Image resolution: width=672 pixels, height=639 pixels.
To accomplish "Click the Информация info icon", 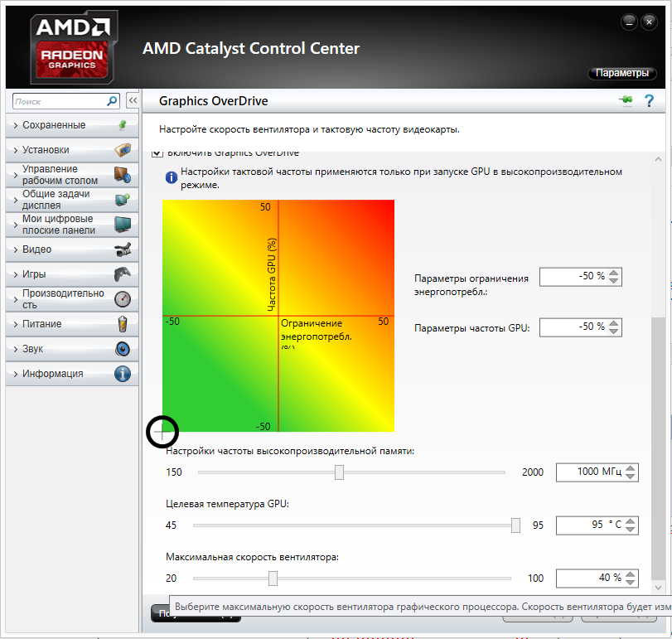I will pos(123,374).
